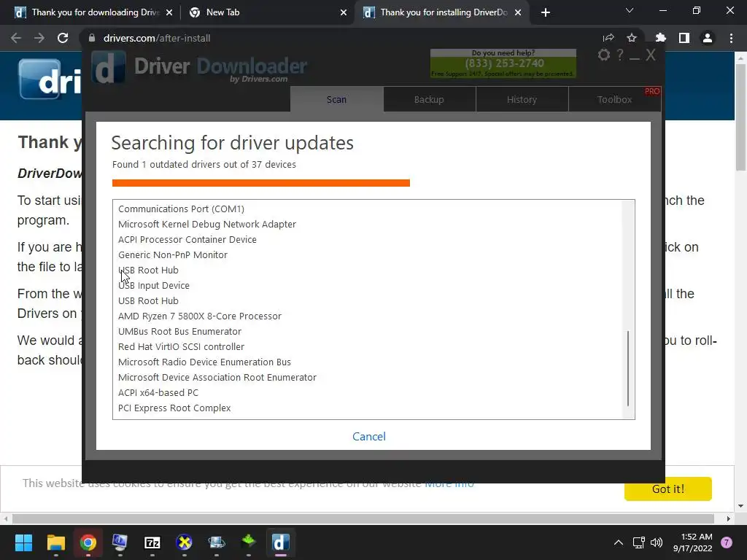Select ACPI x64-based PC entry
The height and width of the screenshot is (560, 747).
pos(158,392)
